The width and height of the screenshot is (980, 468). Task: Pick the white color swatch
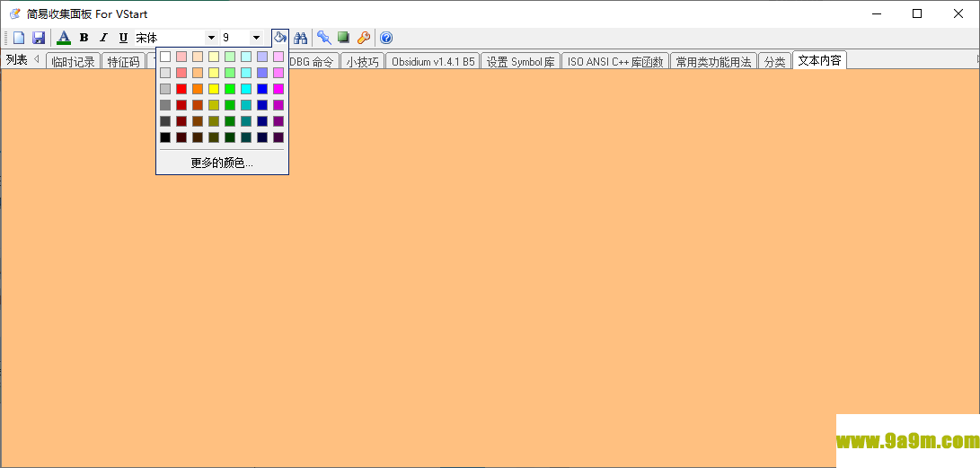165,57
